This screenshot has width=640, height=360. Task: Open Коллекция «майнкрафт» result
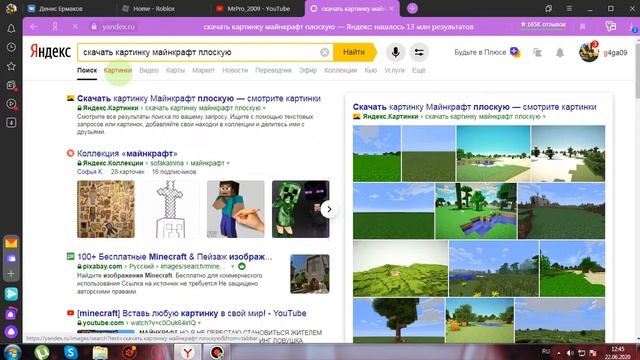[127, 153]
